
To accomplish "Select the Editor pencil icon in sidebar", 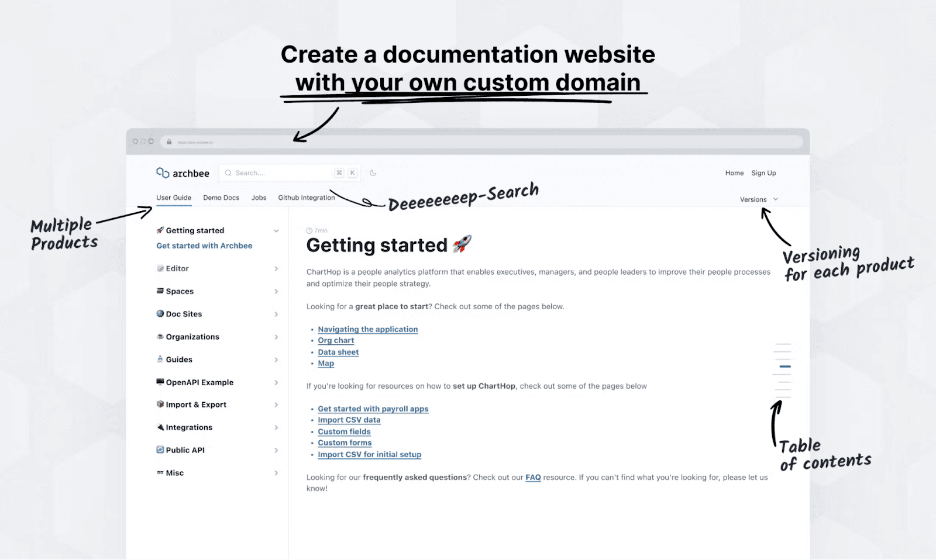I will [160, 268].
